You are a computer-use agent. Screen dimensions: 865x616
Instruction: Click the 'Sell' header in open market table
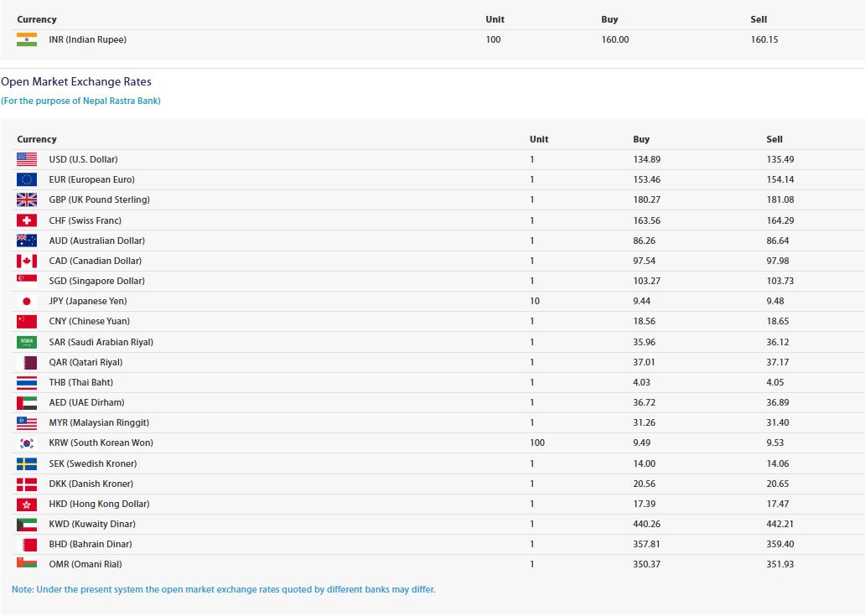[x=774, y=139]
